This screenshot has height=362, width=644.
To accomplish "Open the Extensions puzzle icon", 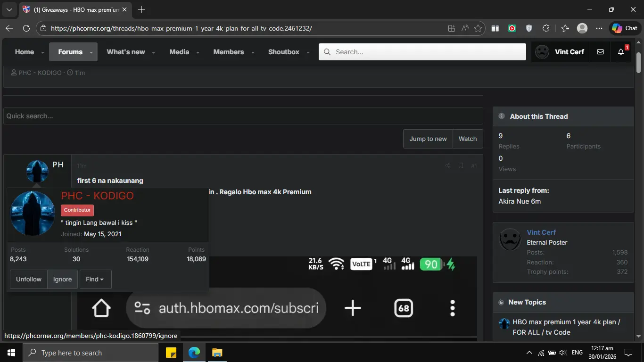I will click(546, 28).
